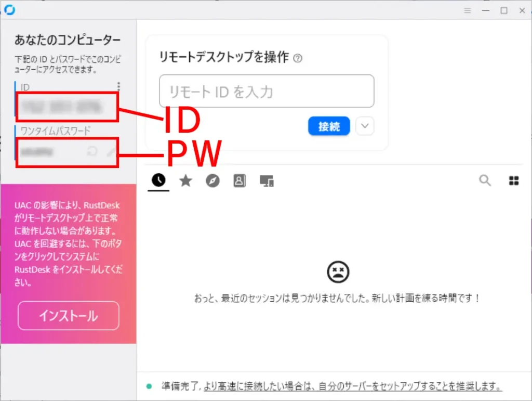This screenshot has width=532, height=401.
Task: Click help icon beside リモートデスクトップを操作
Action: 298,58
